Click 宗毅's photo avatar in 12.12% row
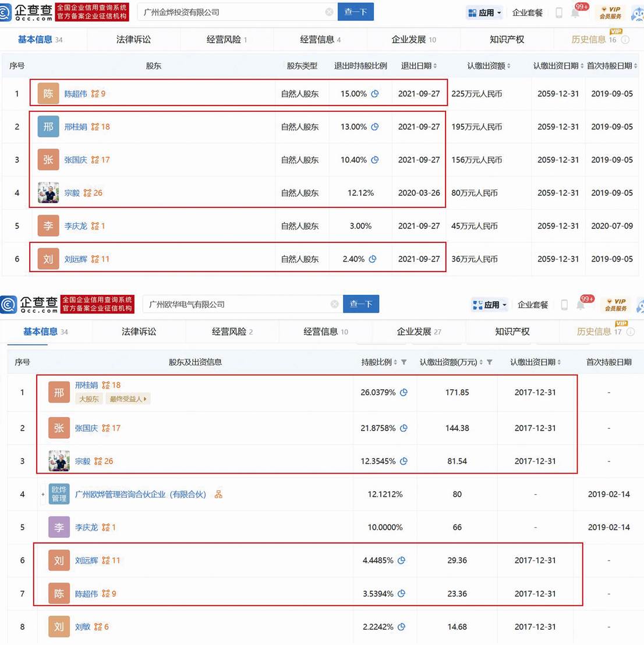Screen dimensions: 644x645 (48, 193)
